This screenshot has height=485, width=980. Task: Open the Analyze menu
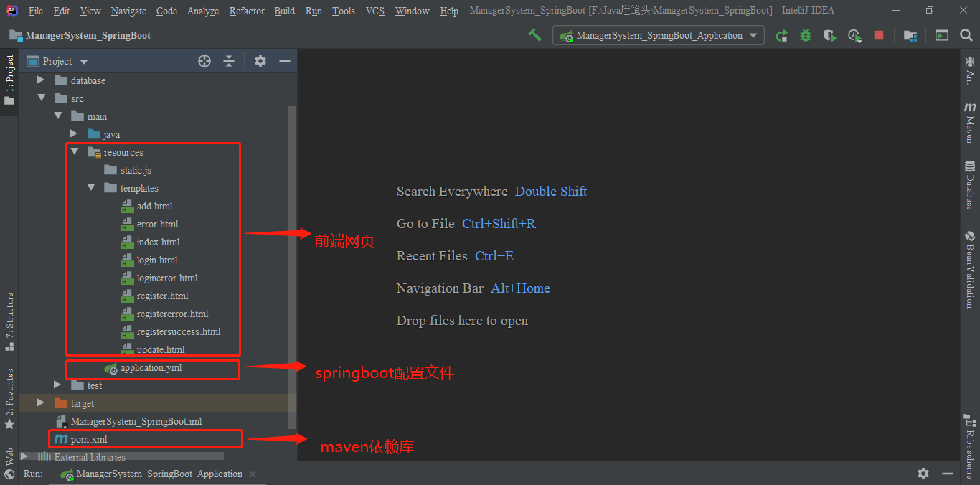(203, 11)
